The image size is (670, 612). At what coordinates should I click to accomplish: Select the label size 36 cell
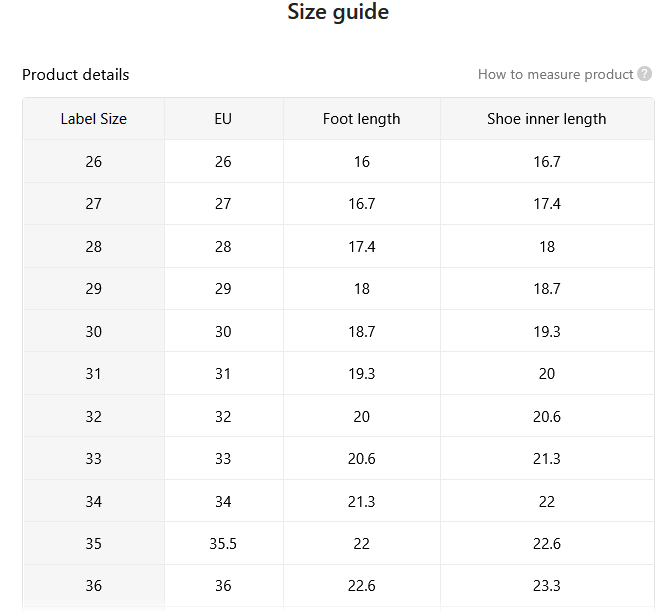94,586
